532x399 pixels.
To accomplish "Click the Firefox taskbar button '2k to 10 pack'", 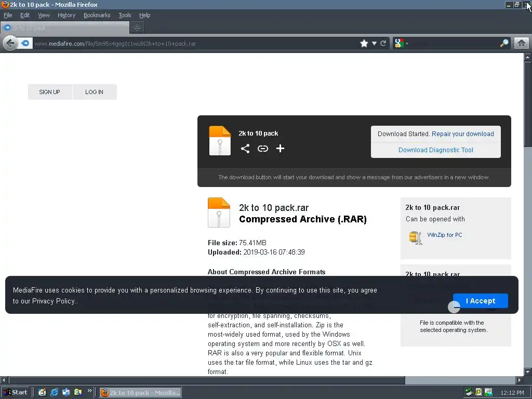I will click(140, 393).
